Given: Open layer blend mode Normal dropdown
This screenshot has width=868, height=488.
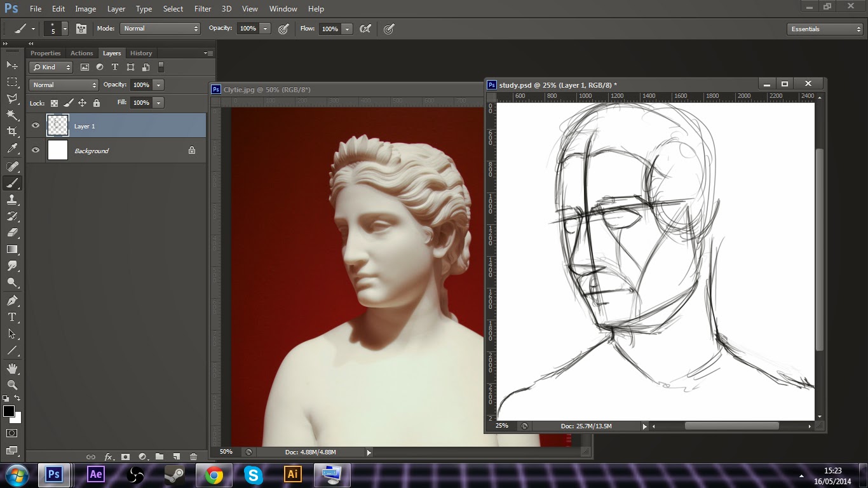Looking at the screenshot, I should click(x=64, y=85).
